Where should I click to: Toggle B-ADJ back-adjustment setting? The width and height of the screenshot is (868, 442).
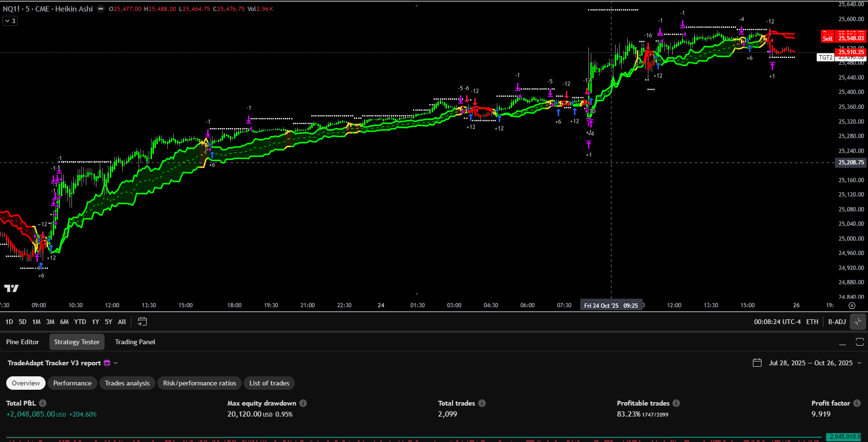(837, 322)
